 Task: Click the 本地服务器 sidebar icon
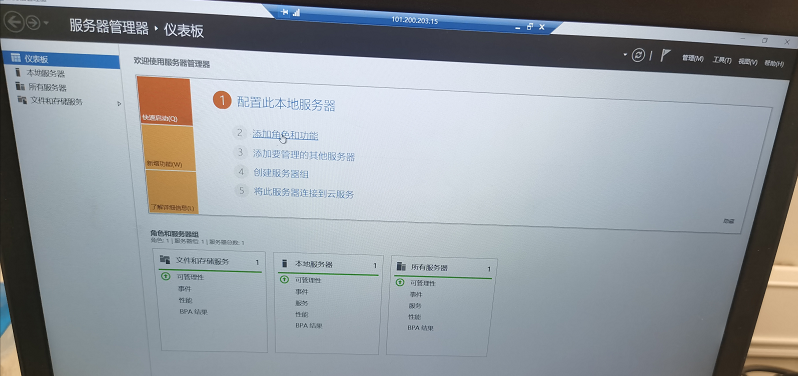coord(18,72)
